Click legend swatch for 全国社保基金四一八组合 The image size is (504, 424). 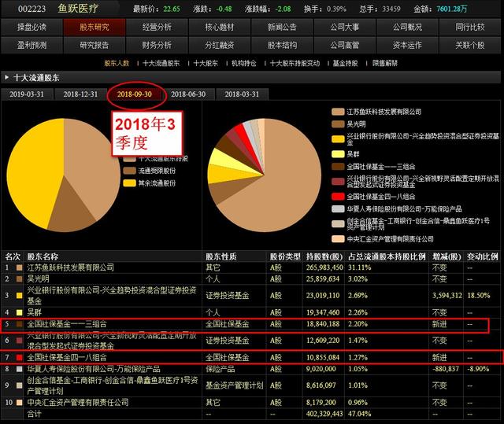(338, 197)
